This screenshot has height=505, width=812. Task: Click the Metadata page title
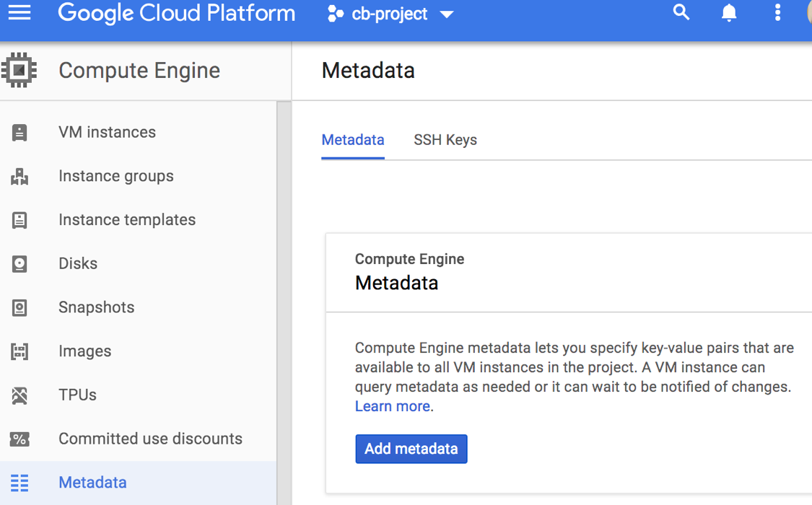click(368, 71)
